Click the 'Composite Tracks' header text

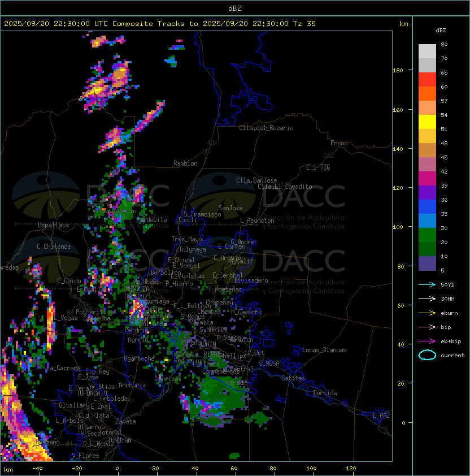[x=149, y=24]
